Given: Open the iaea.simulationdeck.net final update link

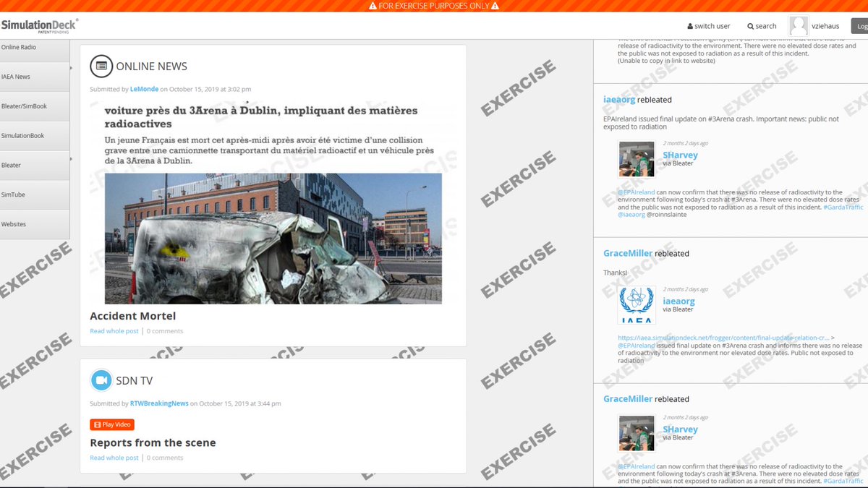Looking at the screenshot, I should click(723, 338).
